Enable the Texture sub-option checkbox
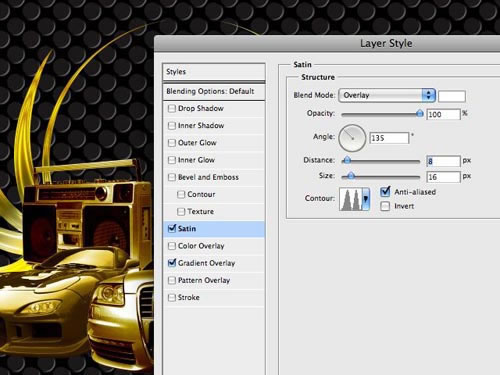The height and width of the screenshot is (375, 500). (x=181, y=212)
